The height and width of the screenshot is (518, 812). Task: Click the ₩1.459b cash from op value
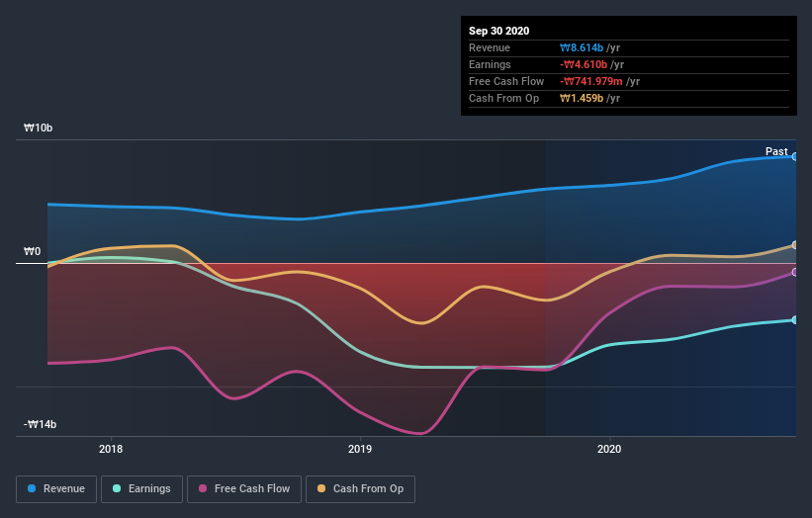pos(581,98)
